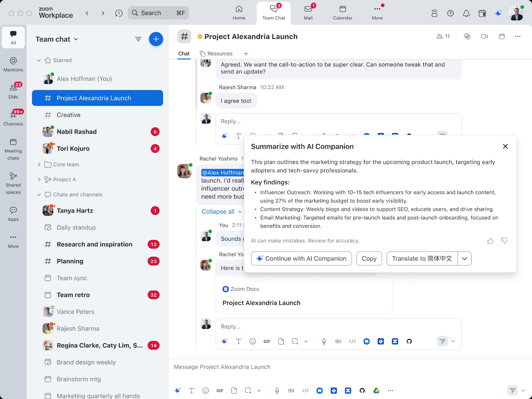Collapse the Starred section

tap(39, 60)
